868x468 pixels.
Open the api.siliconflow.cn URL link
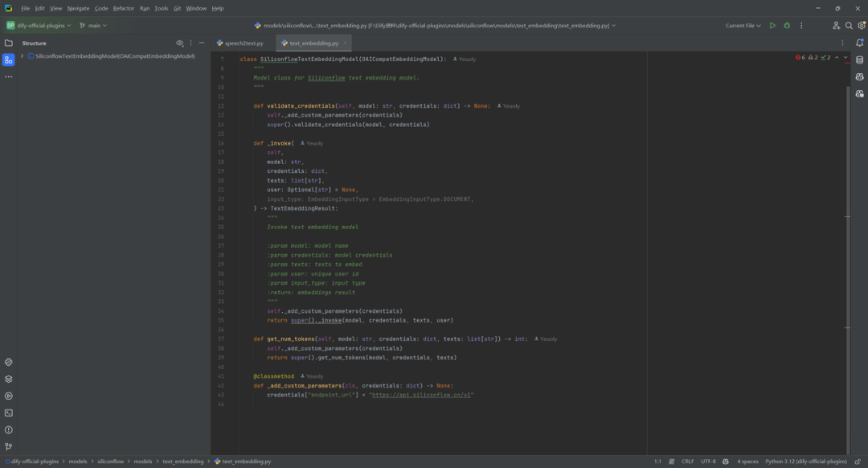421,395
